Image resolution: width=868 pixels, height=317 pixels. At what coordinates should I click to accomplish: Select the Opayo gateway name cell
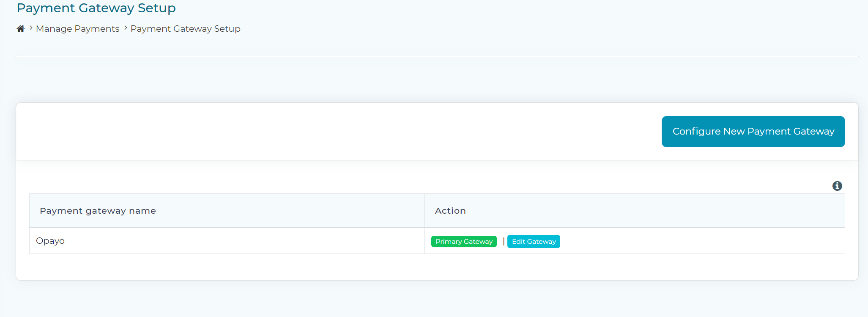227,241
